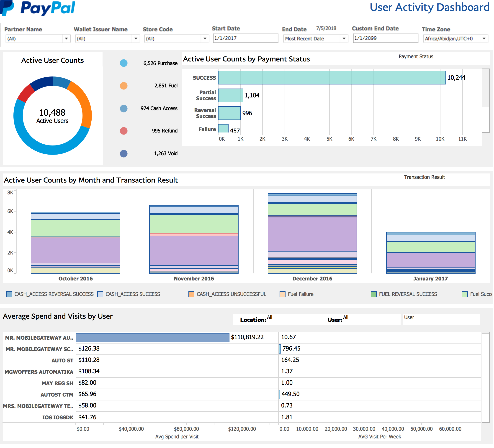
Task: Click the Payment Status chart scrollbar
Action: coord(486,88)
